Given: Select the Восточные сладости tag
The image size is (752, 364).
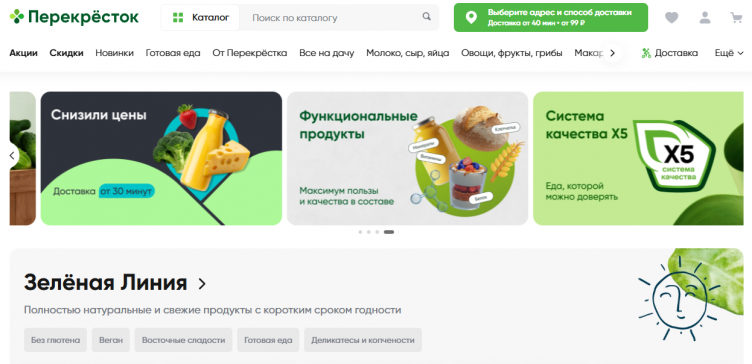Looking at the screenshot, I should click(183, 340).
